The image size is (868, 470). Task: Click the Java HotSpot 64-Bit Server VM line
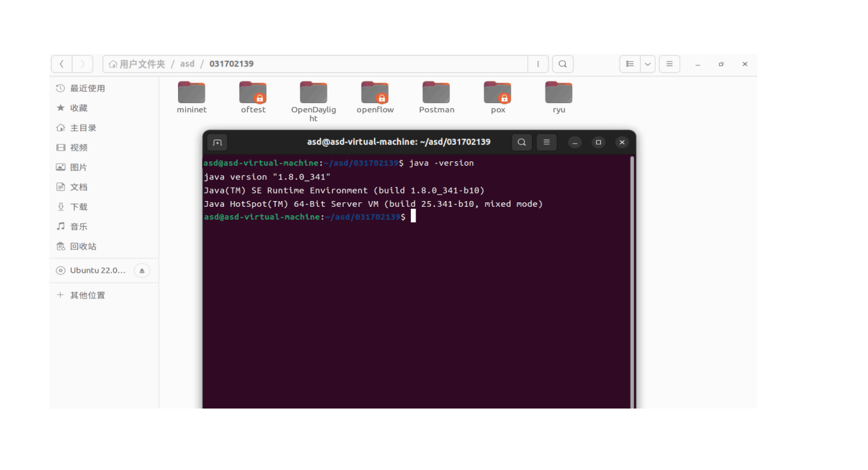click(x=373, y=204)
